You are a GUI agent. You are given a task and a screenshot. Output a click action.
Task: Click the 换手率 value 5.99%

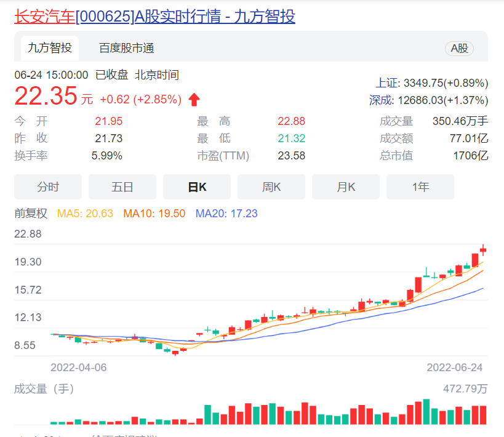106,156
